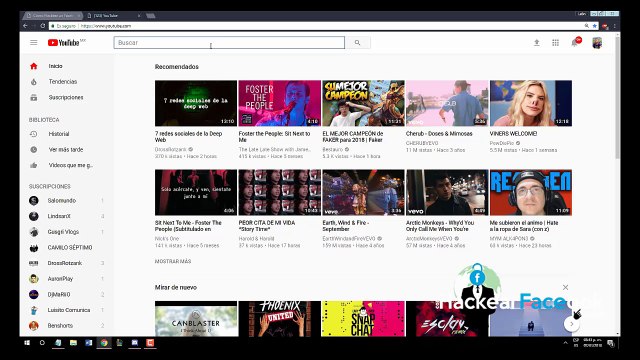Click the next arrow on Mirar de nuevo row

(x=572, y=324)
